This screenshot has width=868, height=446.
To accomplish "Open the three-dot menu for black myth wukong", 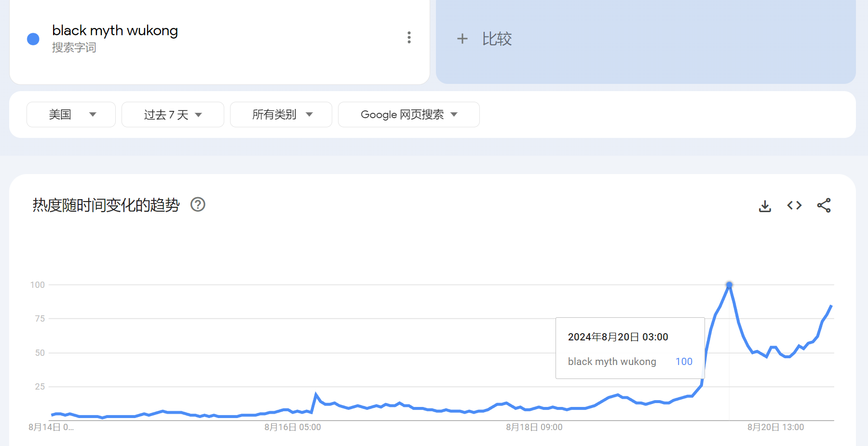I will pyautogui.click(x=409, y=38).
